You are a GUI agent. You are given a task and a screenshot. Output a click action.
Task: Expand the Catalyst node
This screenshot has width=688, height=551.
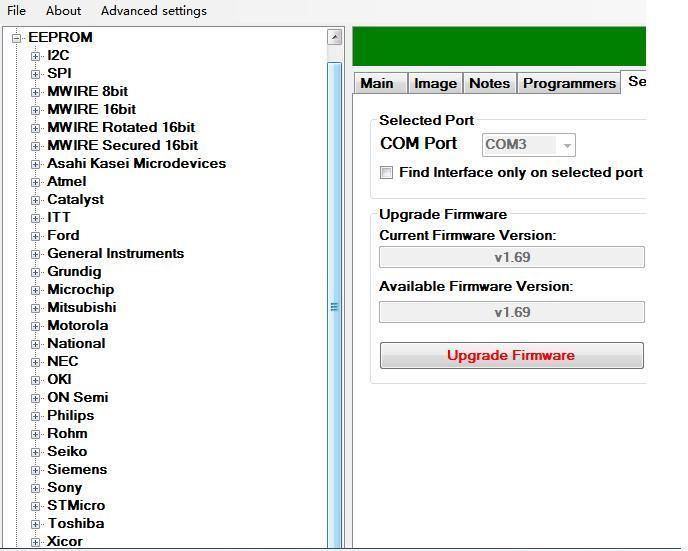coord(36,200)
